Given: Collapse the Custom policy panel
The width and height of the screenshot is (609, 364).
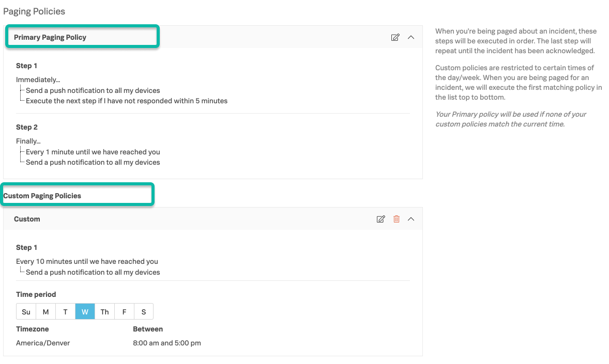Looking at the screenshot, I should click(411, 219).
